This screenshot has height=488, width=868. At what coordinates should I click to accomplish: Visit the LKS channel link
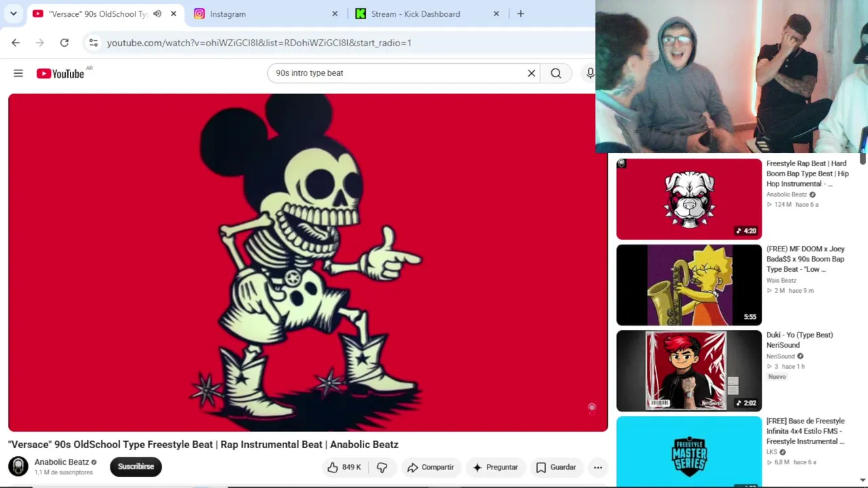click(772, 452)
